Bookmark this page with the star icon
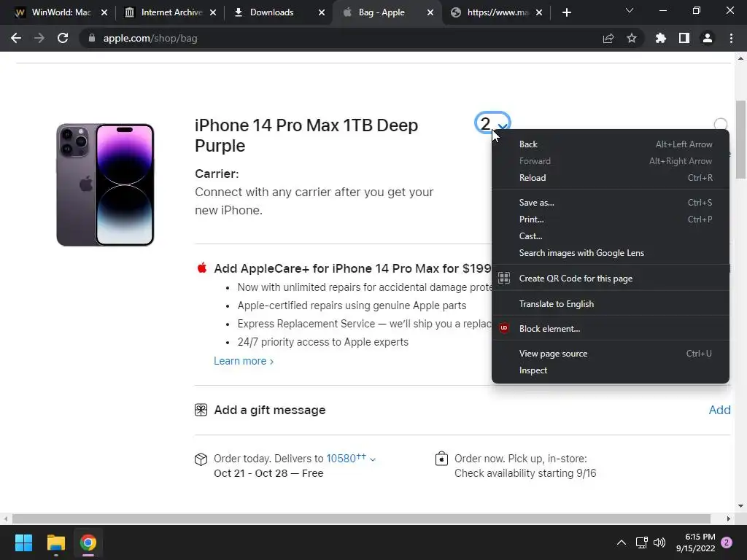The image size is (747, 560). tap(632, 38)
